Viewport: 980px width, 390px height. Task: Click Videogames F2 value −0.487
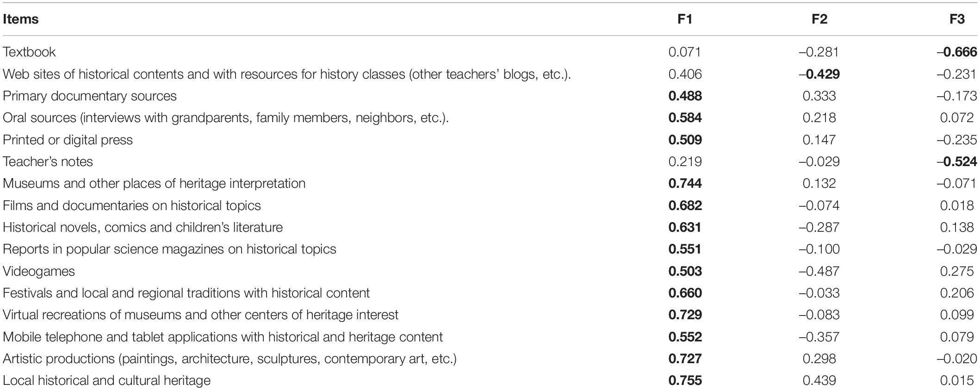click(x=819, y=271)
